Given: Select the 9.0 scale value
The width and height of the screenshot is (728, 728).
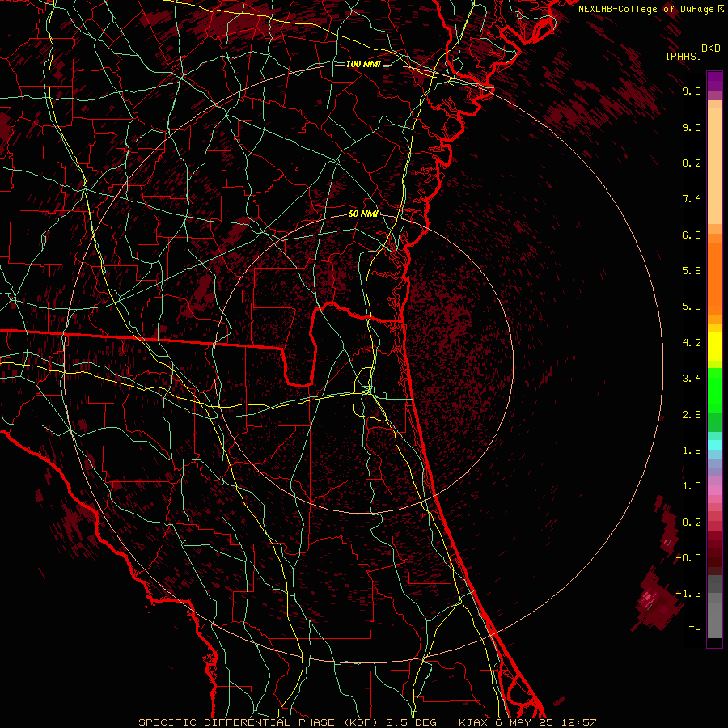Looking at the screenshot, I should tap(692, 127).
